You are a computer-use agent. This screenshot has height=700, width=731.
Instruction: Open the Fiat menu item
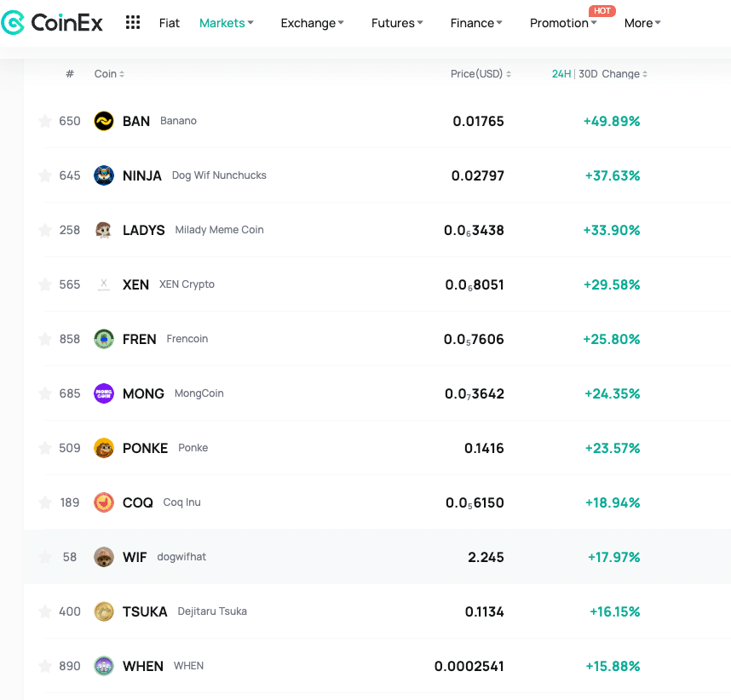[170, 23]
